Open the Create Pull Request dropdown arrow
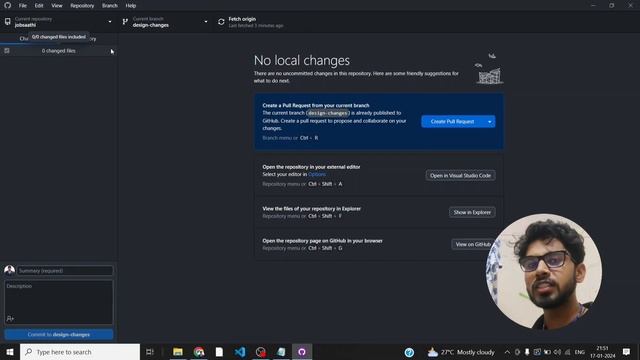The height and width of the screenshot is (360, 640). 490,122
